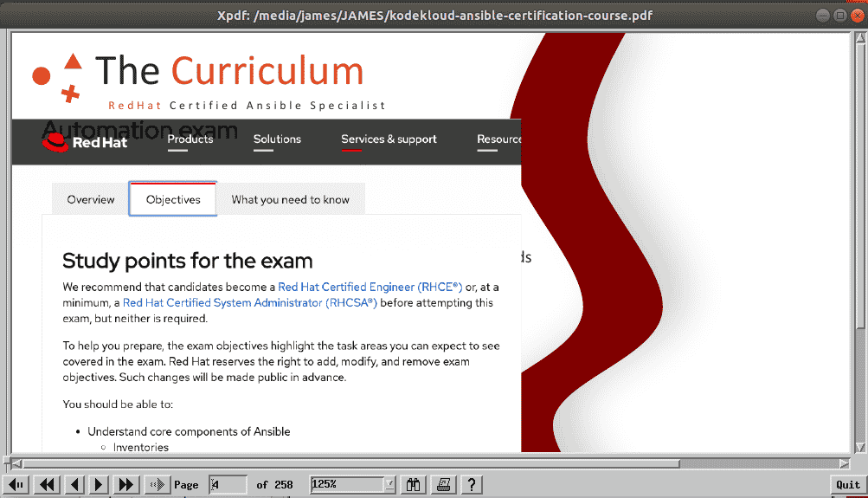Open the about/help question mark button
This screenshot has width=868, height=498.
click(472, 485)
